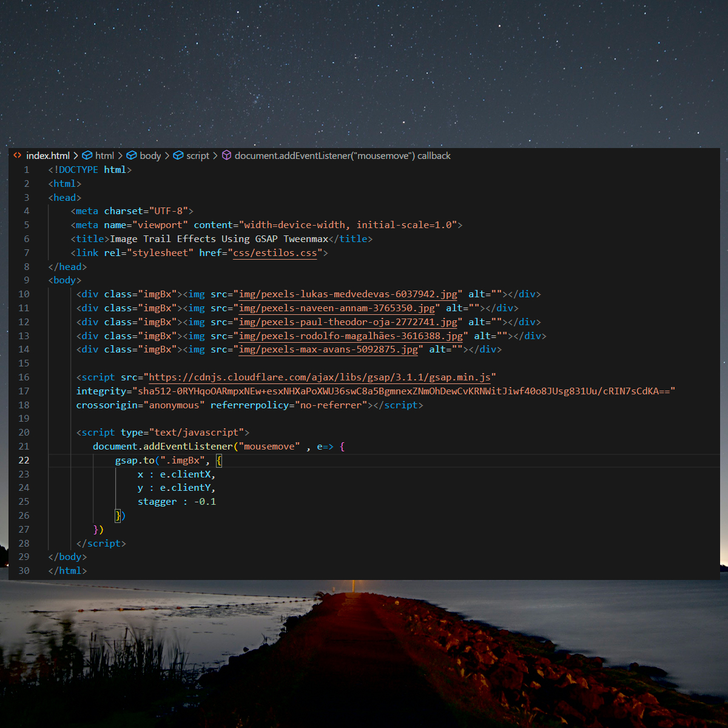Click e.clientY on line 24
The image size is (728, 728).
185,488
